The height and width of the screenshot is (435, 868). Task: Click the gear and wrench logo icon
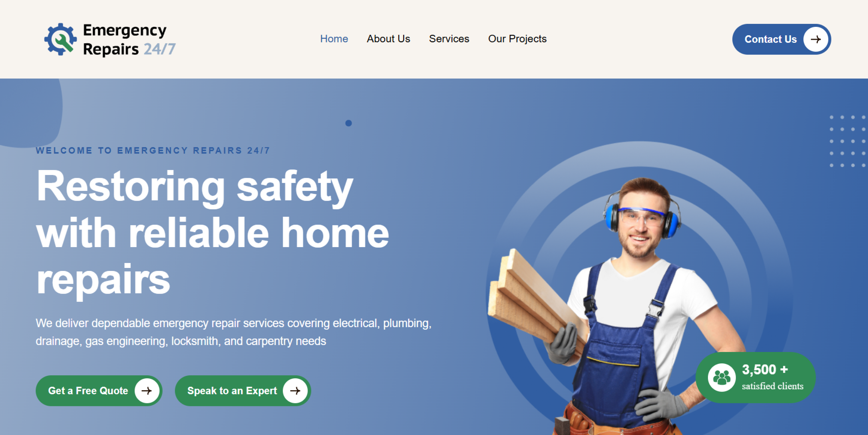pos(60,39)
